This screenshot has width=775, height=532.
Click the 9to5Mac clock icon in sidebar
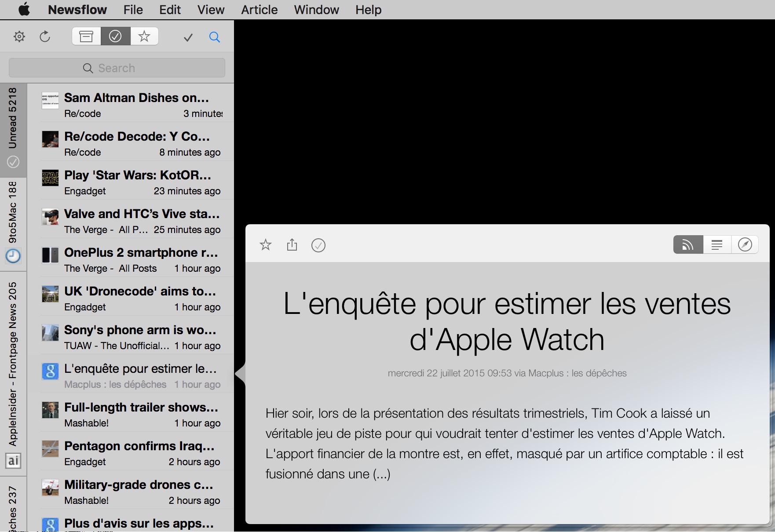pos(13,256)
